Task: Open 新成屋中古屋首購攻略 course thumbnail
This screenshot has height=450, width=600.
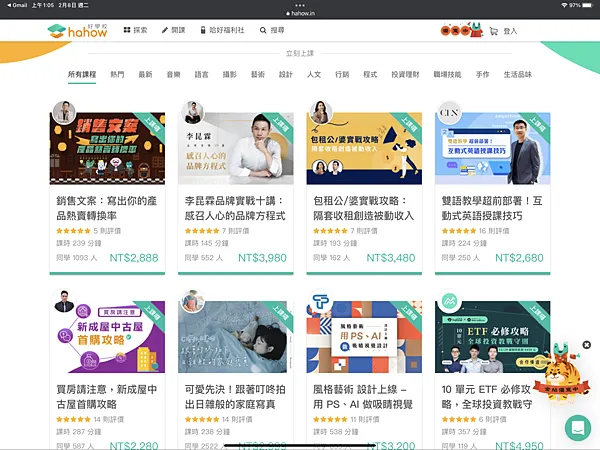Action: [107, 337]
